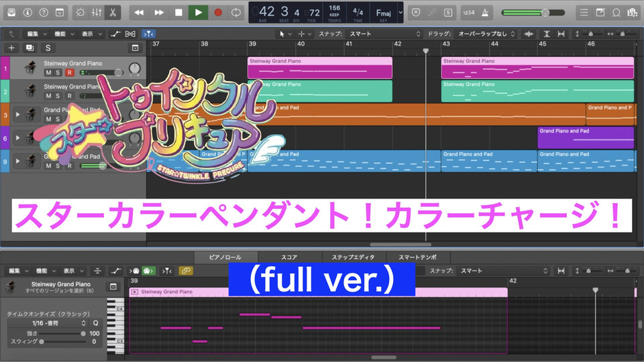Click the tempo value 156
The height and width of the screenshot is (362, 644).
[334, 8]
